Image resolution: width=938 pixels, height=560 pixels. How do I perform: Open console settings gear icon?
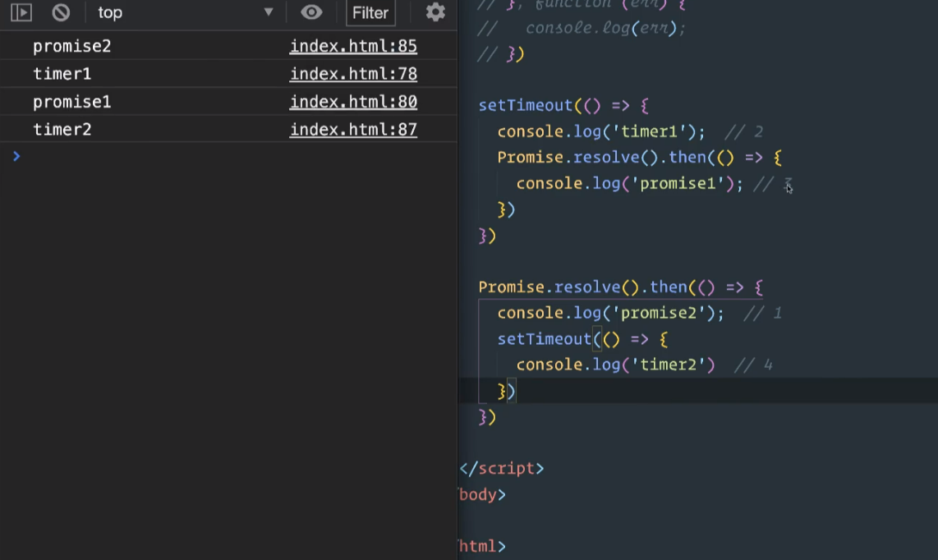(435, 12)
